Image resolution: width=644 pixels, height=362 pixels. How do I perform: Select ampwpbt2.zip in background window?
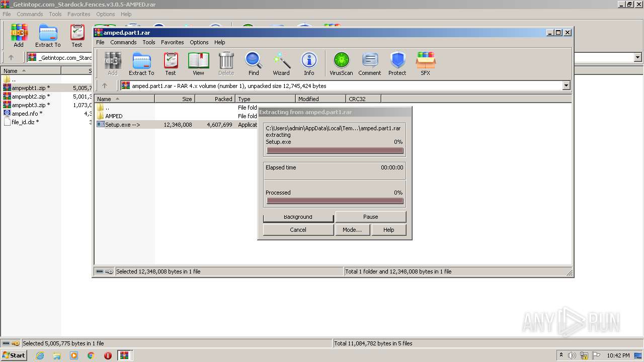click(31, 97)
